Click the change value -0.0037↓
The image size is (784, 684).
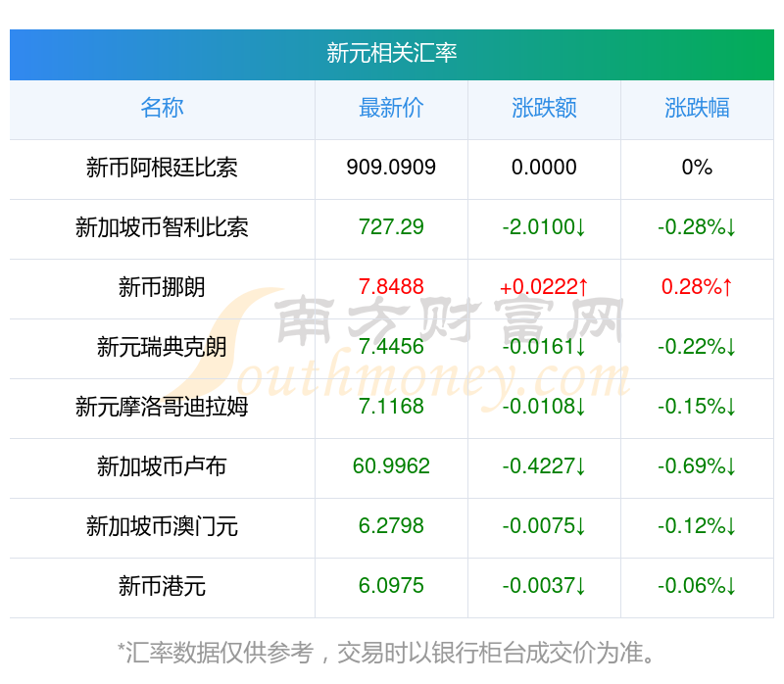click(544, 586)
